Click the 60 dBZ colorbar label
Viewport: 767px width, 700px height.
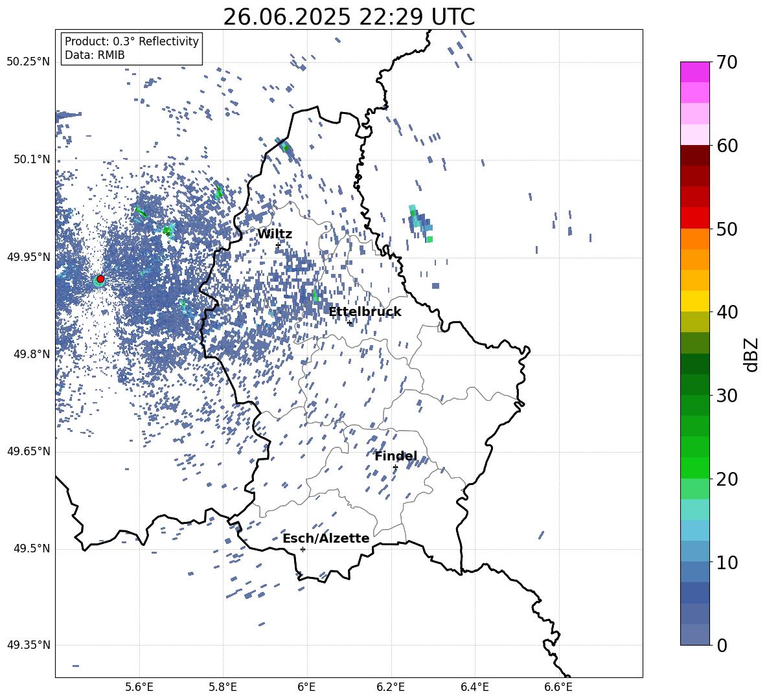pos(726,146)
